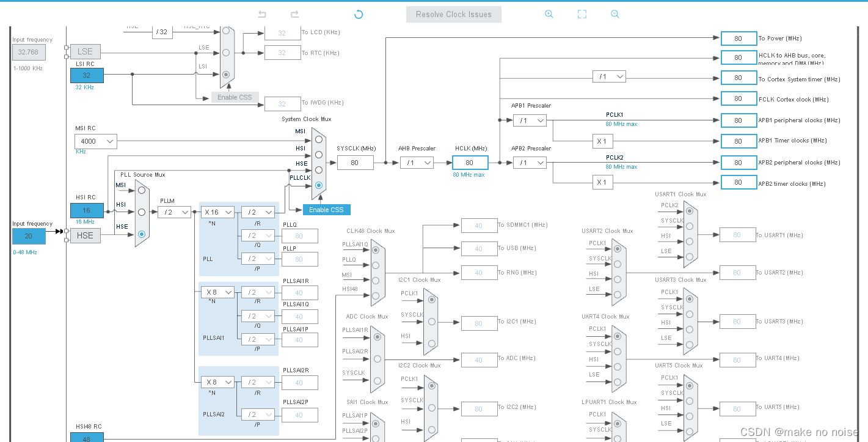Screen dimensions: 868x442
Task: Open PLL /P divider dropdown
Action: pyautogui.click(x=258, y=259)
